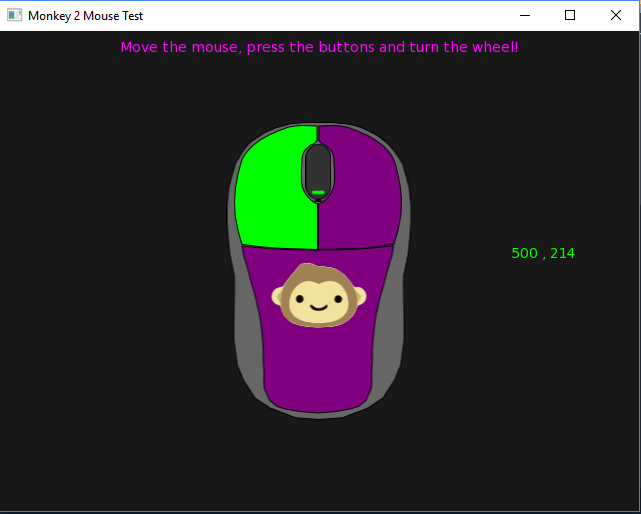Click the gray left side grip
The image size is (641, 514).
[247, 330]
